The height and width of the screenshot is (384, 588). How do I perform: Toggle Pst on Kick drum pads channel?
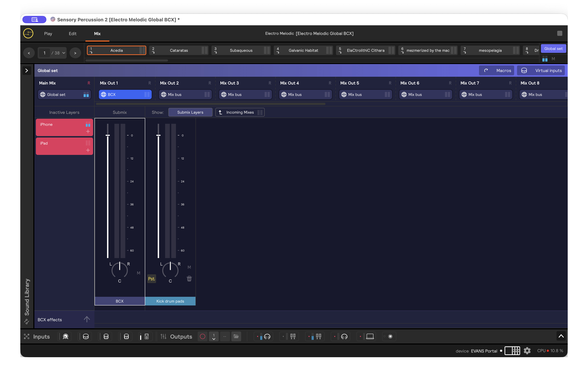tap(151, 278)
